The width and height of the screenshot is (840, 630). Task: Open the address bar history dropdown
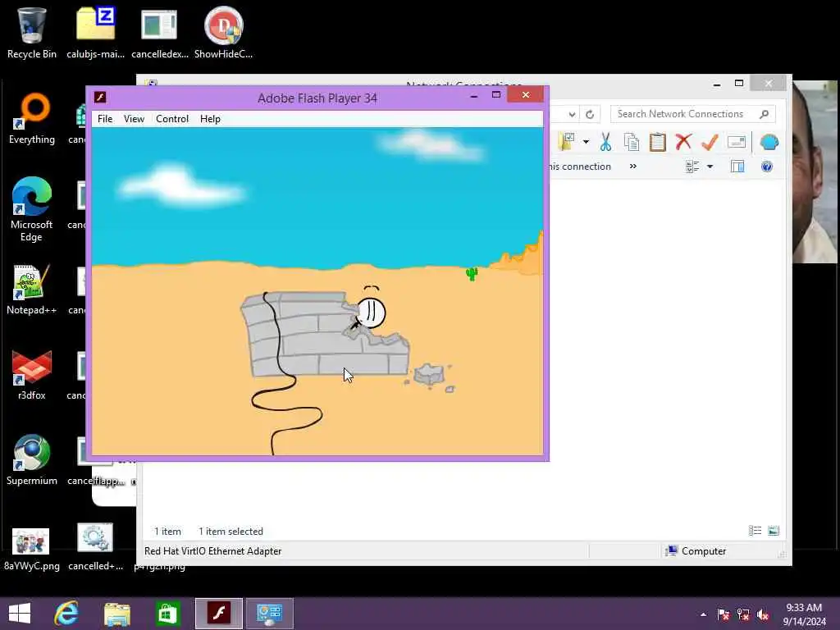click(572, 114)
